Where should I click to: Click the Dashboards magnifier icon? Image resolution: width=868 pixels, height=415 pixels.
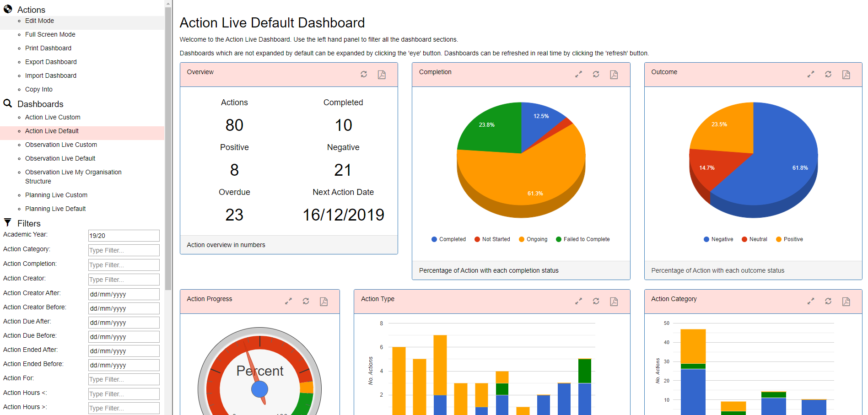pyautogui.click(x=8, y=103)
